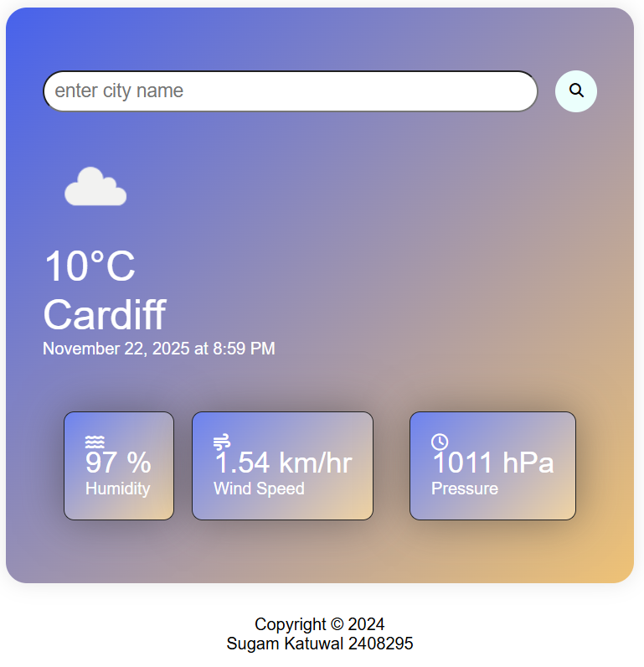Click the 1.54 km/hr value
Viewport: 644px width, 667px height.
(284, 463)
